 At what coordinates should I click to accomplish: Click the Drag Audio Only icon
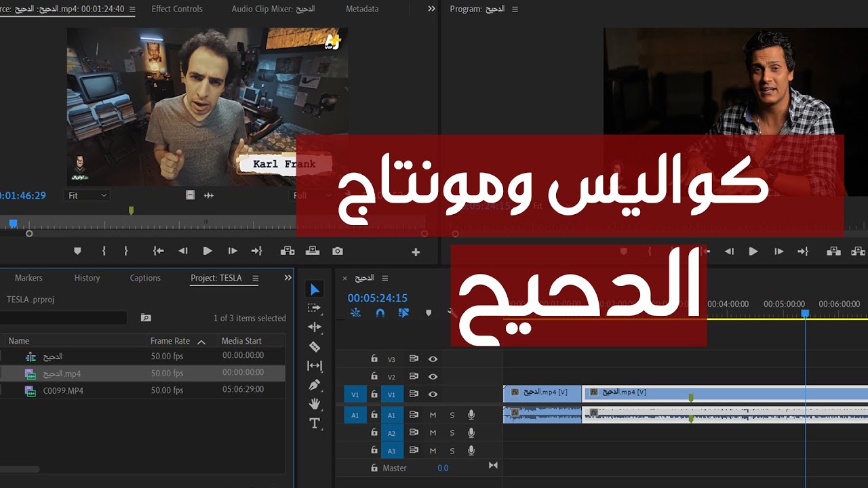[209, 195]
